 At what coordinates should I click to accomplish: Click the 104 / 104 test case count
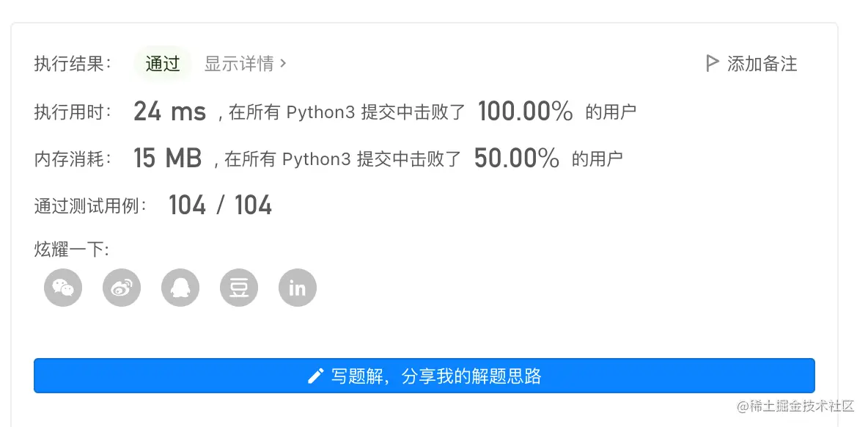click(220, 205)
